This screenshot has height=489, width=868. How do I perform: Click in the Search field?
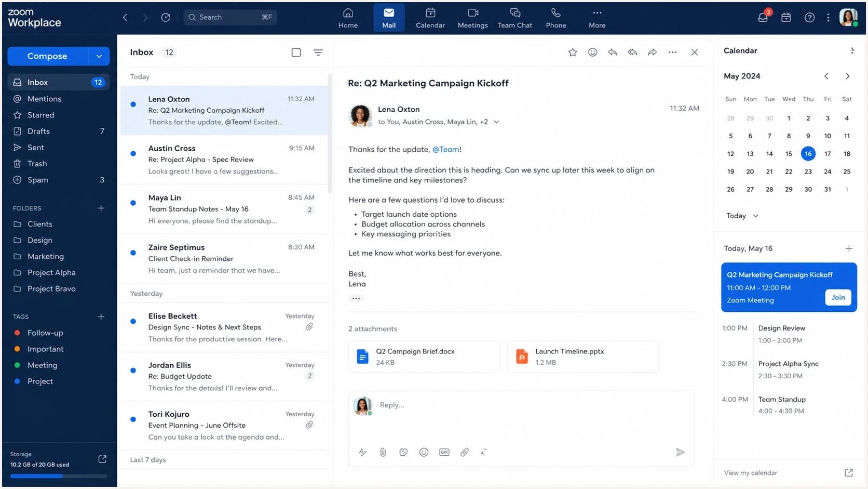[x=230, y=17]
